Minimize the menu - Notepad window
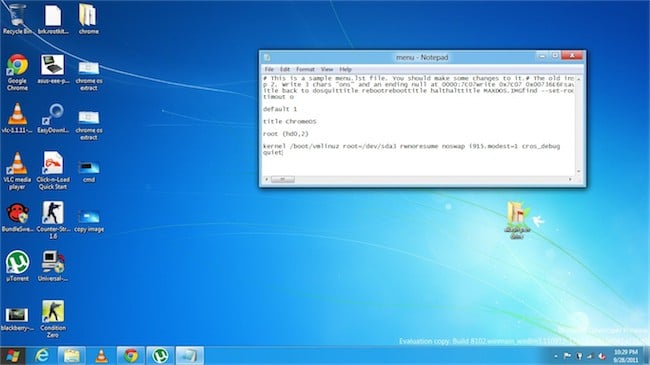The width and height of the screenshot is (650, 365). (x=542, y=56)
